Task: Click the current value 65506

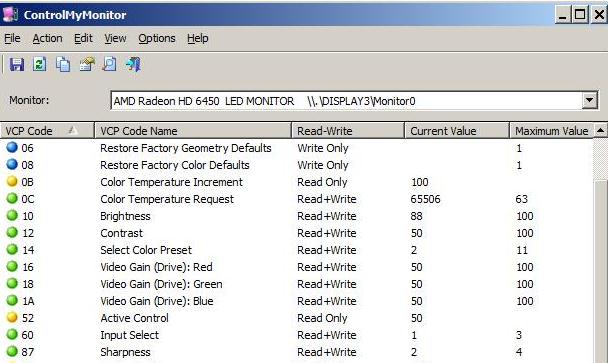Action: pos(425,199)
